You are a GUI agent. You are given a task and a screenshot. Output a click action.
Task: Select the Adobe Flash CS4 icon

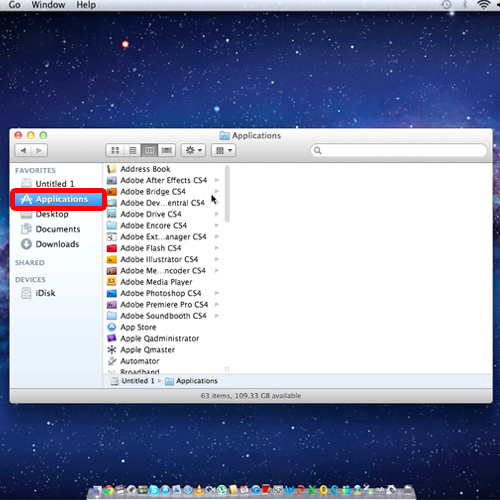click(111, 248)
